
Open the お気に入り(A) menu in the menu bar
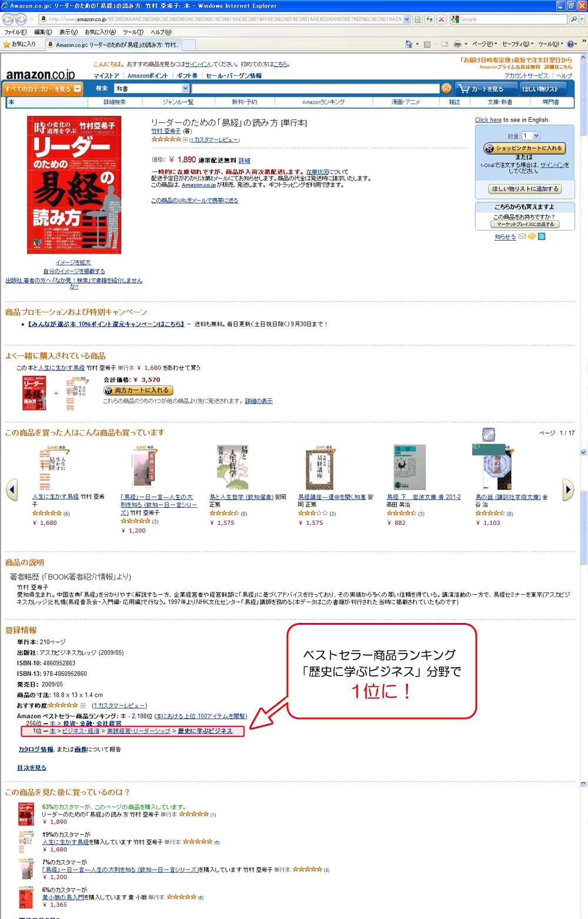[x=100, y=32]
